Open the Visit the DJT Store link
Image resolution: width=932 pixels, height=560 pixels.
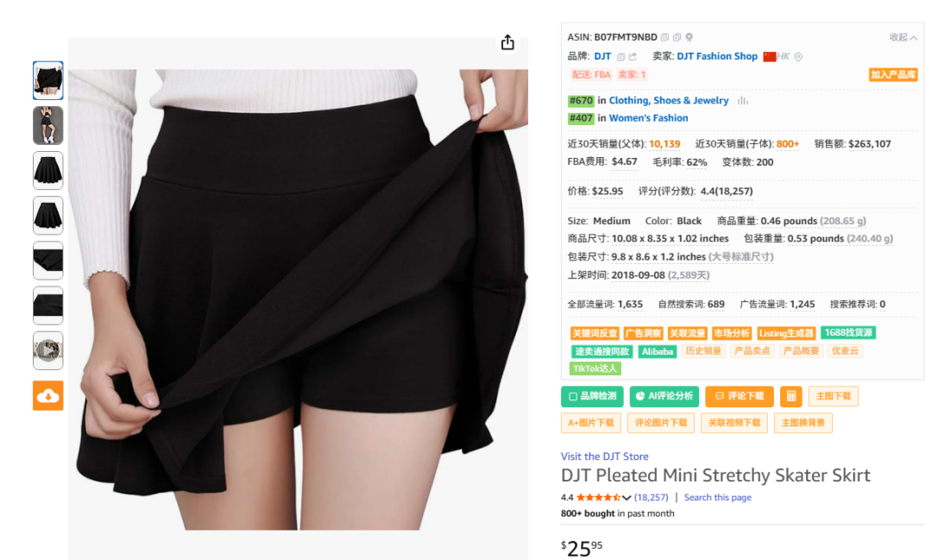604,456
